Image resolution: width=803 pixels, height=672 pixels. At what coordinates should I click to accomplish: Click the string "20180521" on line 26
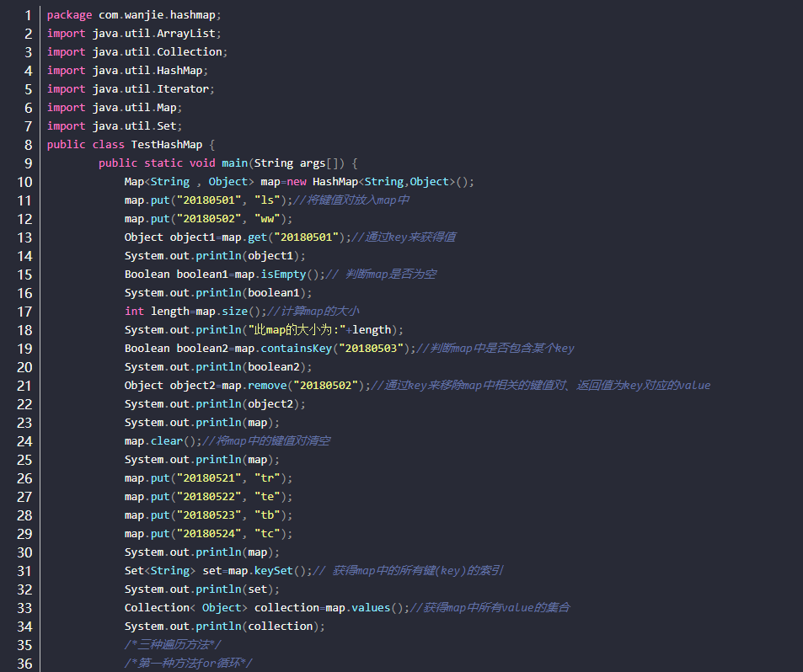coord(209,478)
